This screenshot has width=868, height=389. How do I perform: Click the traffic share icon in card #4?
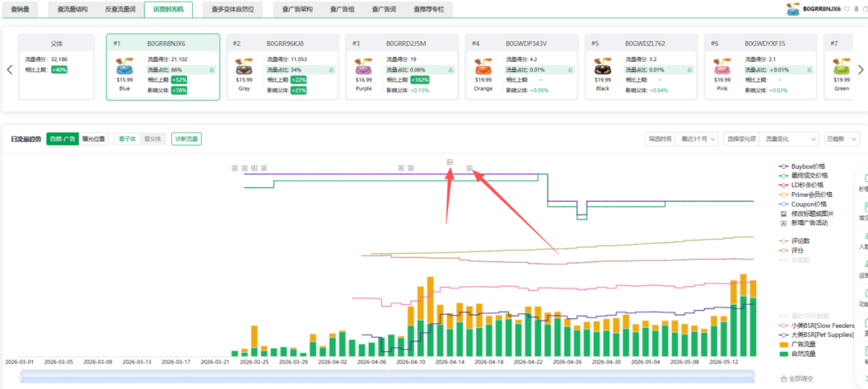pos(571,70)
